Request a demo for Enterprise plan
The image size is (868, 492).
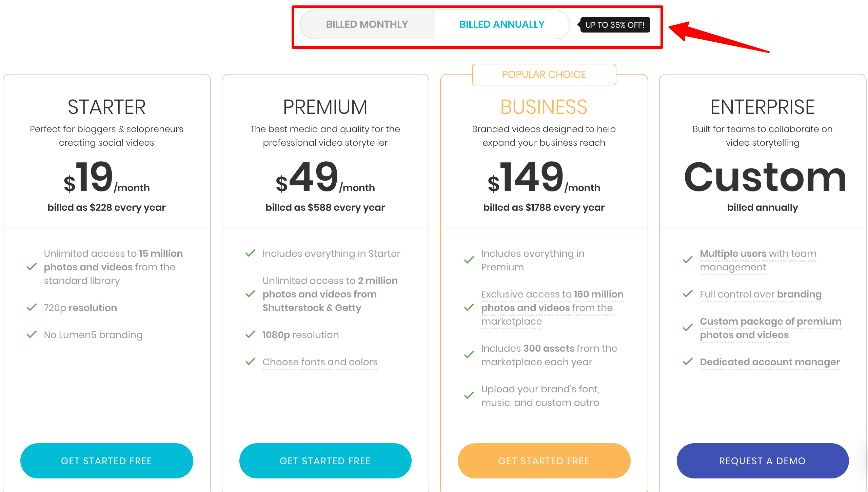[x=763, y=461]
